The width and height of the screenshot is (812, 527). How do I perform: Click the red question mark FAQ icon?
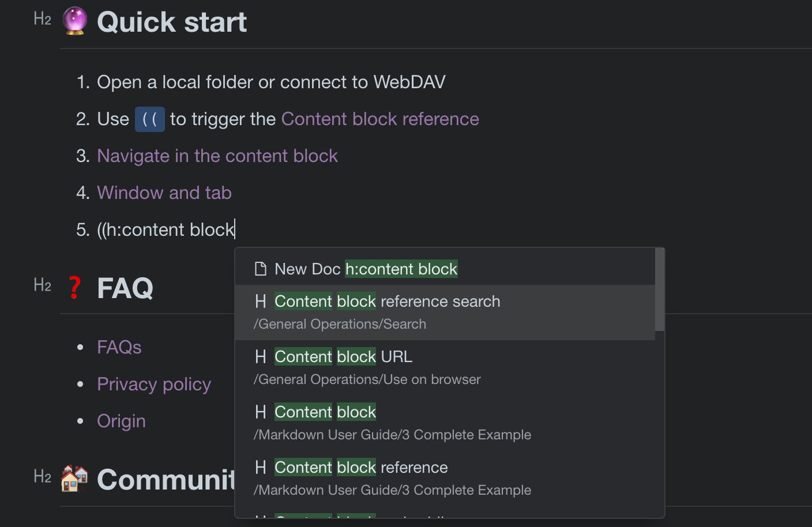[x=74, y=288]
